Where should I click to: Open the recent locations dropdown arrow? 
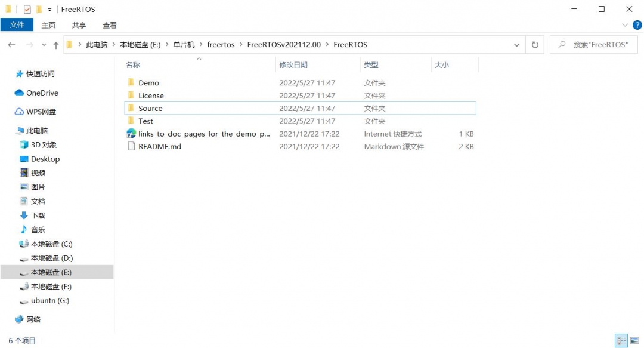click(44, 45)
